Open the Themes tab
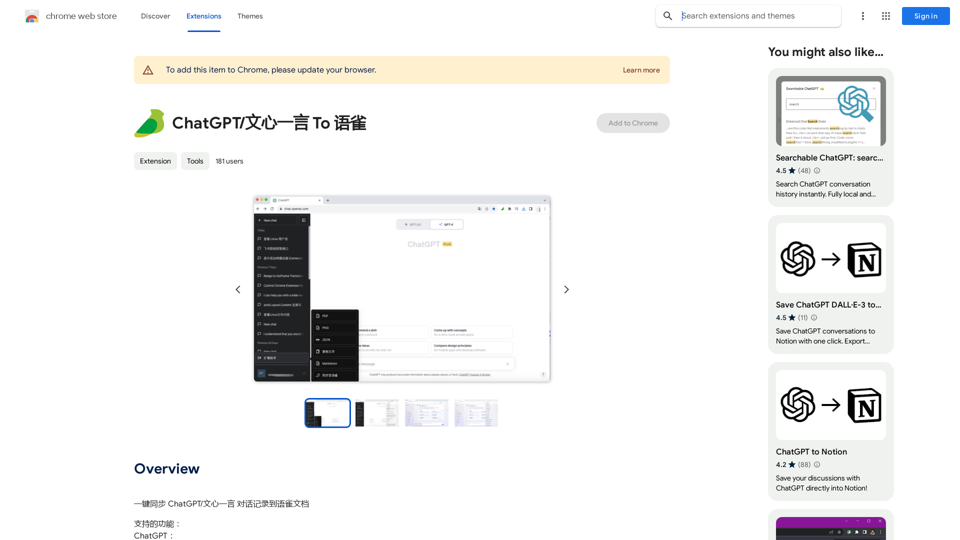 pos(250,16)
